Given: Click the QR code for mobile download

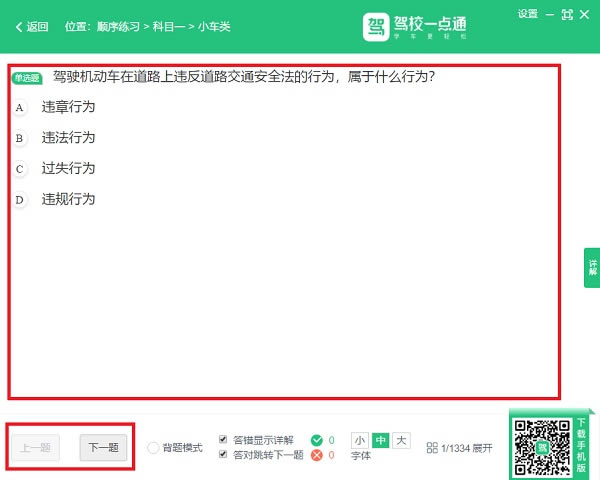Looking at the screenshot, I should tap(540, 445).
